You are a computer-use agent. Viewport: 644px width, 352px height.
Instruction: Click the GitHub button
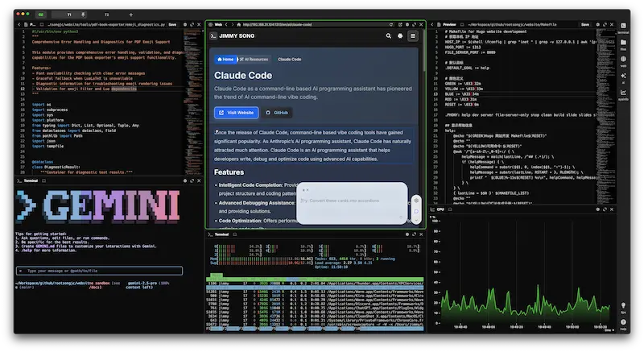(277, 113)
